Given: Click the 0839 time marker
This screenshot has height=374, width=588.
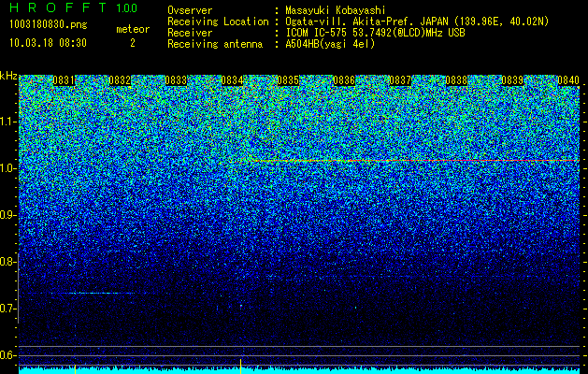Looking at the screenshot, I should 512,80.
